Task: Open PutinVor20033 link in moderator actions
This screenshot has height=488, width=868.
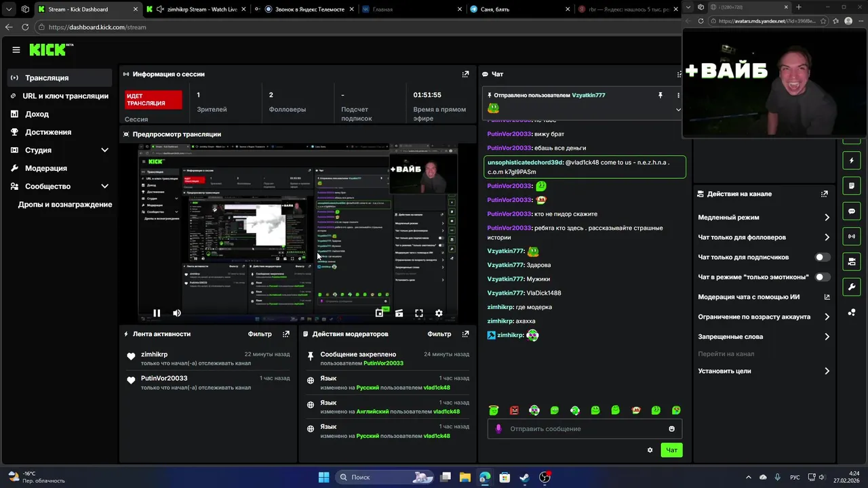Action: click(383, 363)
